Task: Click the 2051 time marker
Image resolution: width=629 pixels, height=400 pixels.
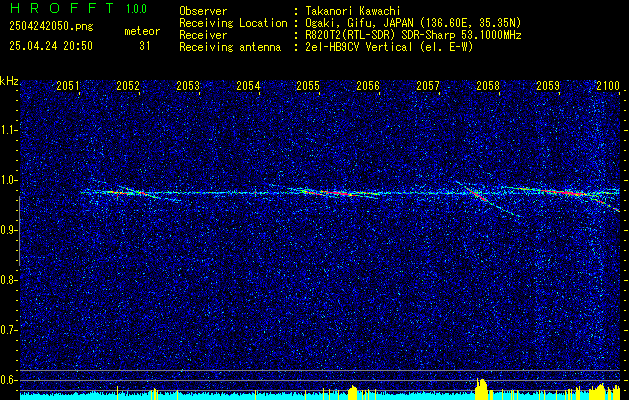Action: (x=68, y=85)
